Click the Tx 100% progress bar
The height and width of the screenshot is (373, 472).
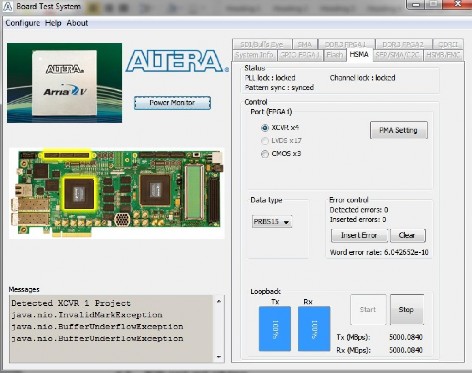pyautogui.click(x=275, y=329)
